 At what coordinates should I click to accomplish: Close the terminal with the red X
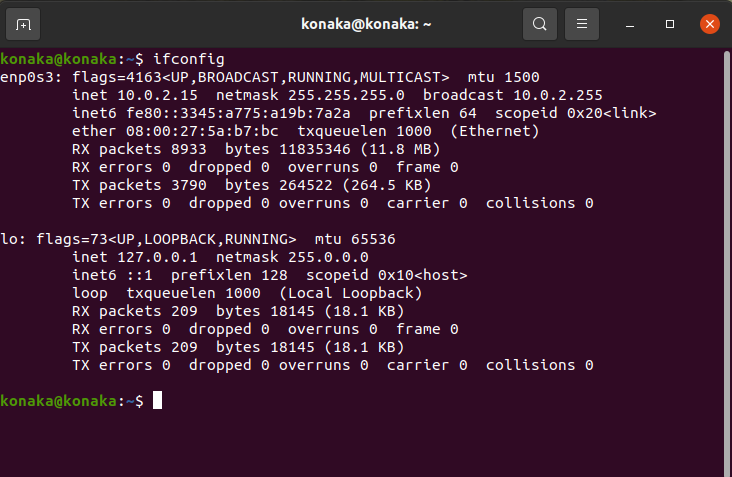coord(710,24)
